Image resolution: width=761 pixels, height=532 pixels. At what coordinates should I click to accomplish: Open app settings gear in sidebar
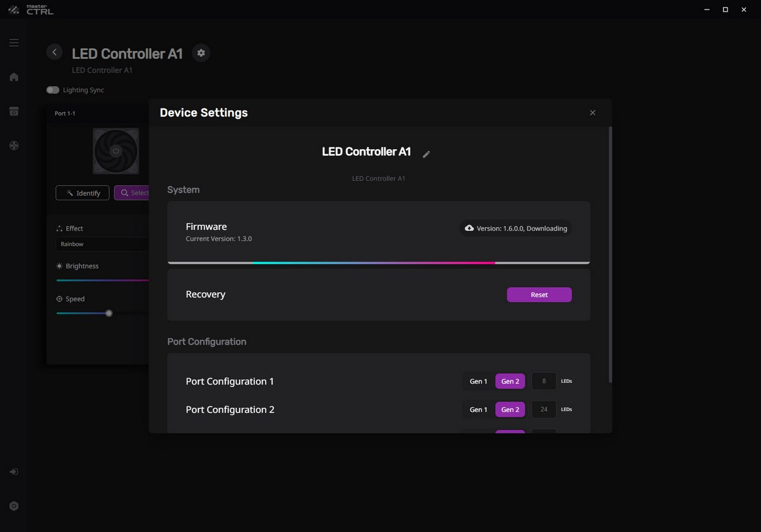click(x=14, y=506)
